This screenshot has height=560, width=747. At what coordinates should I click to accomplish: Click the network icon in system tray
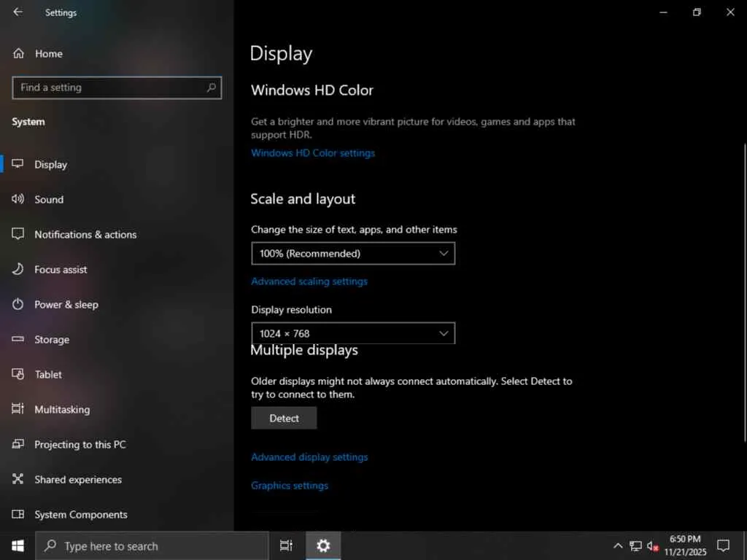click(x=635, y=546)
